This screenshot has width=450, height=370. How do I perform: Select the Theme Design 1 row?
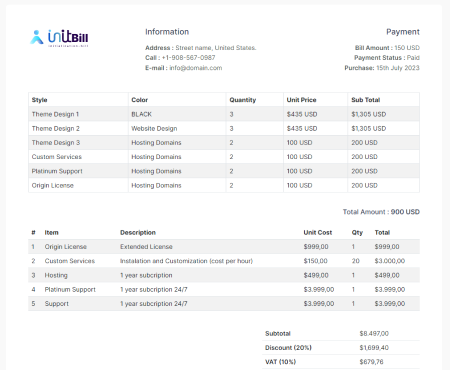224,114
